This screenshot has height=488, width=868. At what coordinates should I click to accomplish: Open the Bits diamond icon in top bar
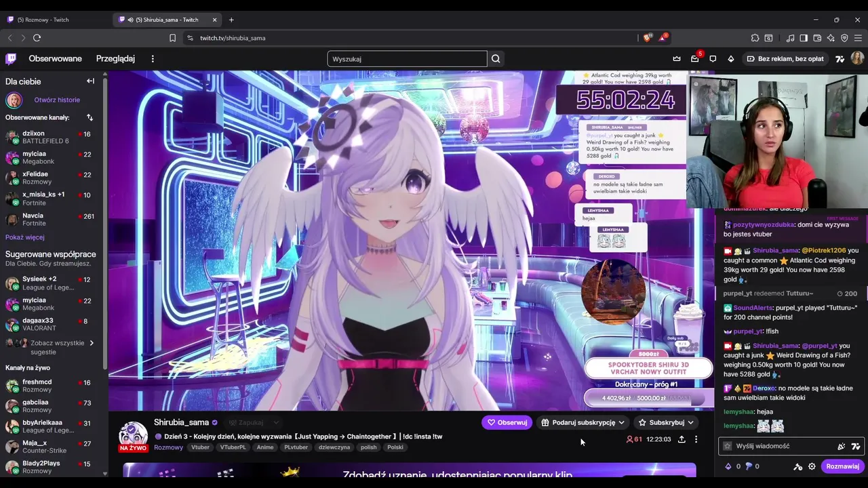click(731, 59)
